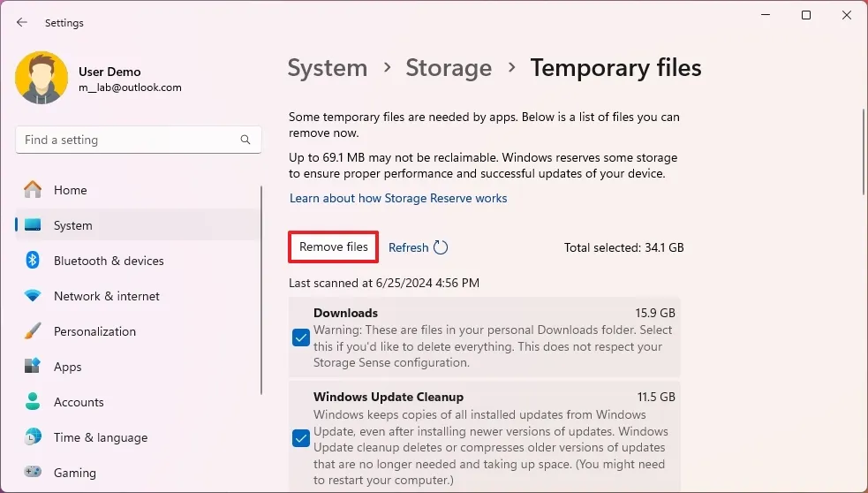Screen dimensions: 868x493
Task: Go to Storage breadcrumb
Action: pos(449,68)
